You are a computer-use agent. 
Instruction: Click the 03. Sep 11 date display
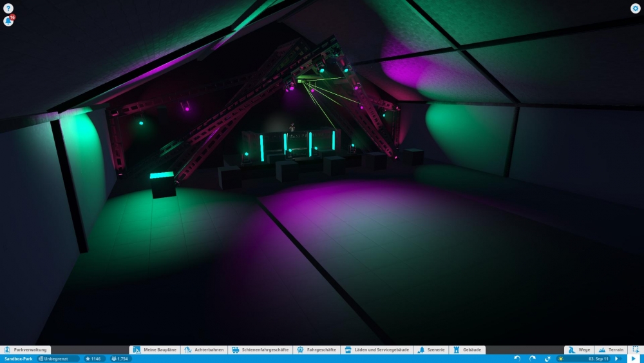[598, 359]
